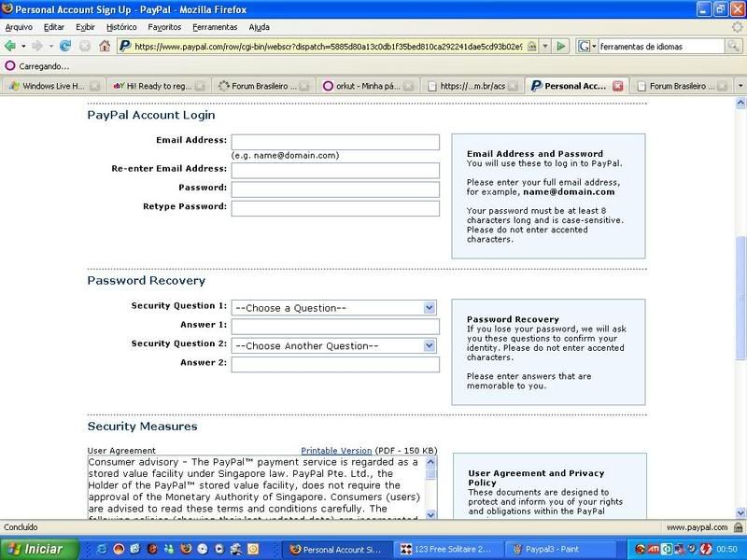The image size is (747, 560).
Task: Open the Forward history dropdown arrow
Action: click(x=51, y=46)
